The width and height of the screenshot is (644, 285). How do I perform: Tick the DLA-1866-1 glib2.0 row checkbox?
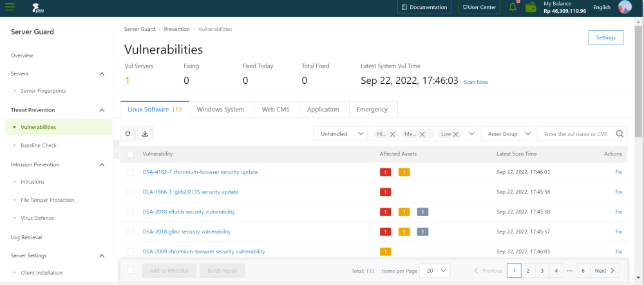click(131, 192)
